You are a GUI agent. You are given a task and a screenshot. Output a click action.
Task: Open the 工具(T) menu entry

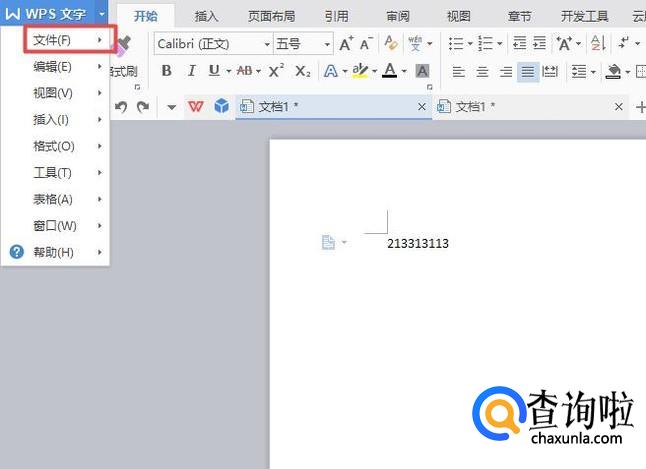coord(56,173)
